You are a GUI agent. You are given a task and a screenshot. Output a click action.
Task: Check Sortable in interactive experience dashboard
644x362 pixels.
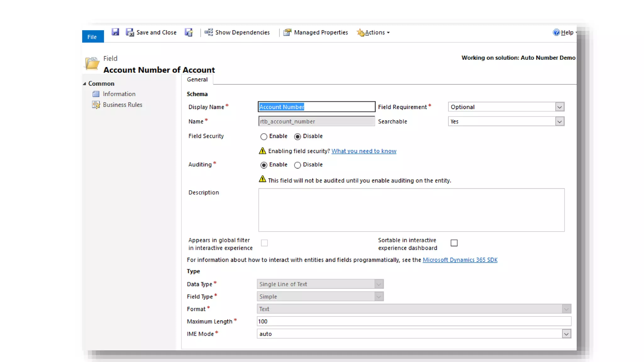click(454, 243)
